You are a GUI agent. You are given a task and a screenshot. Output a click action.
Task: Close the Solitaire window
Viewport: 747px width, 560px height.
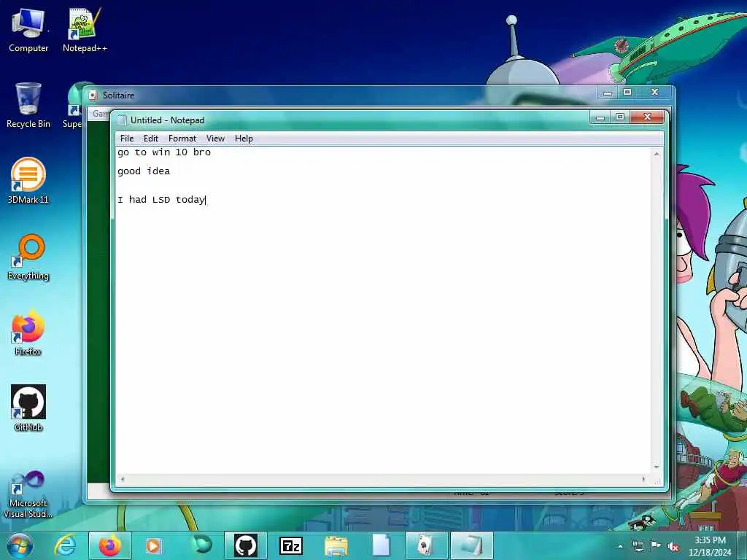coord(654,93)
